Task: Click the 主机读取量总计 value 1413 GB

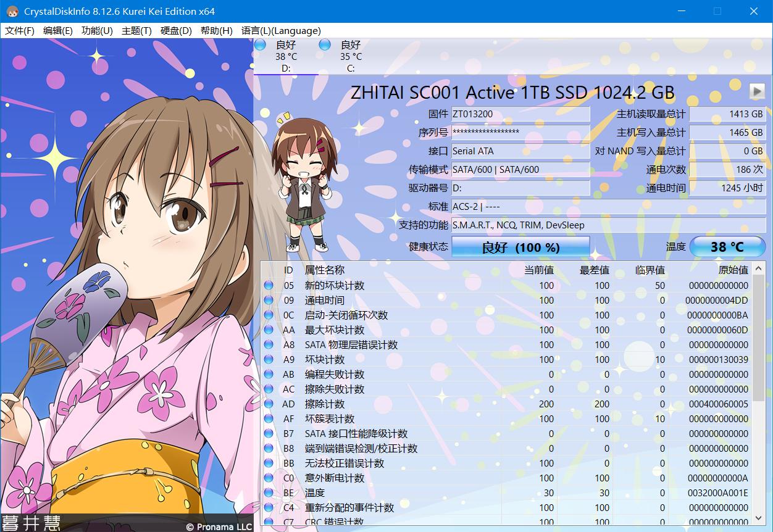Action: click(727, 114)
